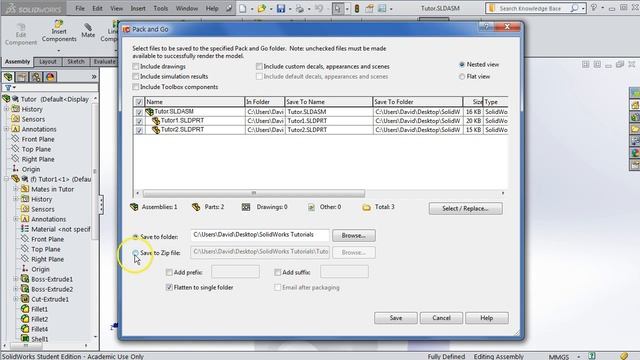Expand the feature tree panel chevron
640x360 pixels.
(94, 77)
